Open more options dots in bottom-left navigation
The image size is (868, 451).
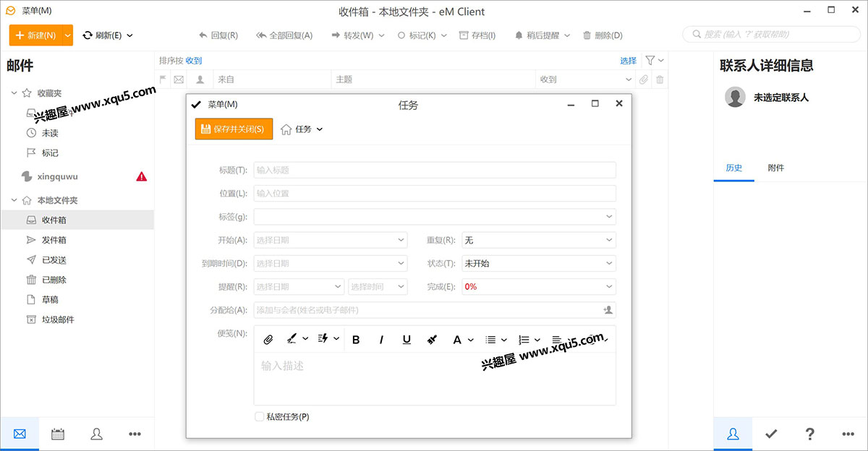(x=135, y=434)
